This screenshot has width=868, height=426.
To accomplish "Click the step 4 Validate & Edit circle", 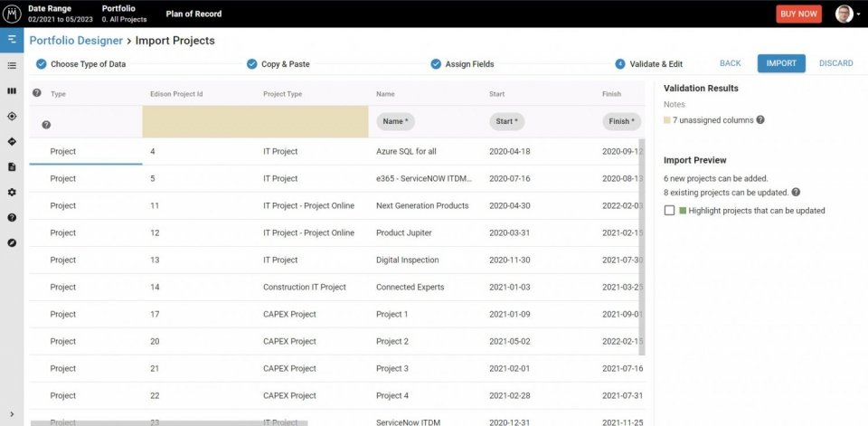I will pos(620,63).
